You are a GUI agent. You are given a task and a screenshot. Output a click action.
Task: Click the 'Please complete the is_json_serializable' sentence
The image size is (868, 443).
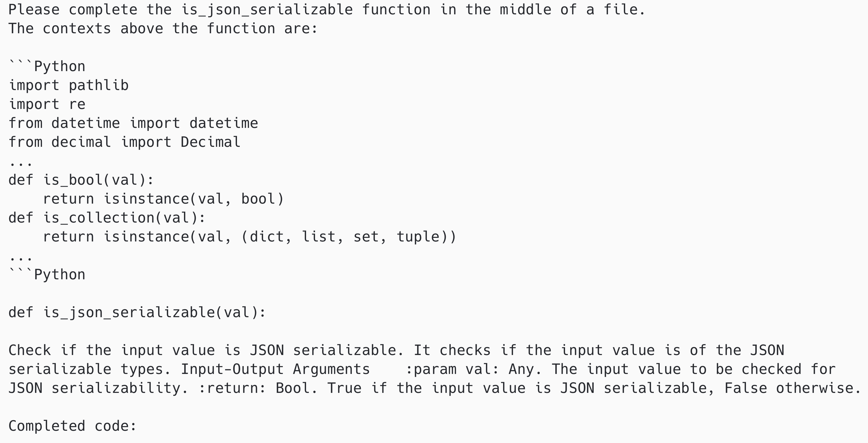326,10
